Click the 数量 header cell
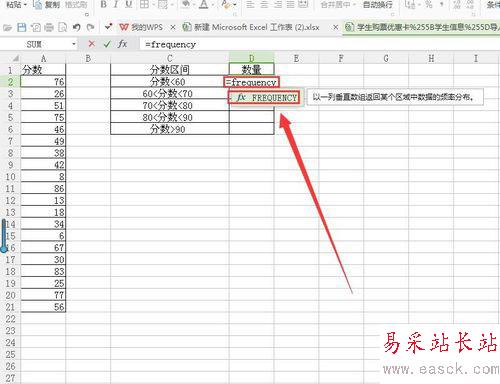Screen dimensions: 500x384 pos(252,70)
